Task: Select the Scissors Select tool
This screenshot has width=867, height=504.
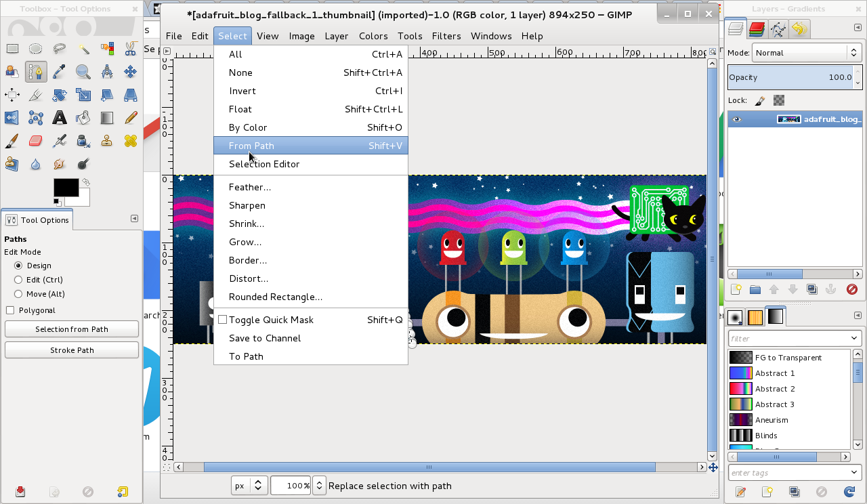Action: (x=131, y=48)
